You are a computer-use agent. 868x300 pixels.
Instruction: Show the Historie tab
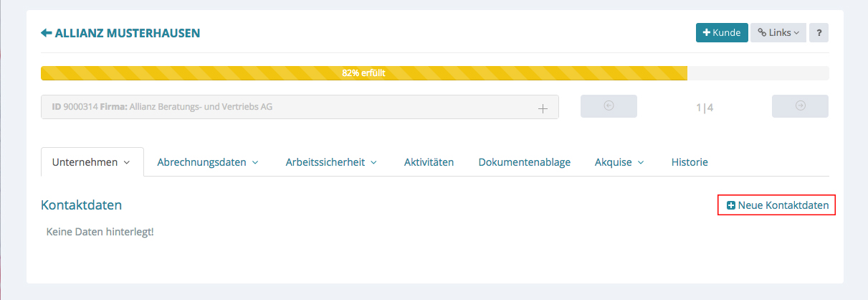pos(689,162)
